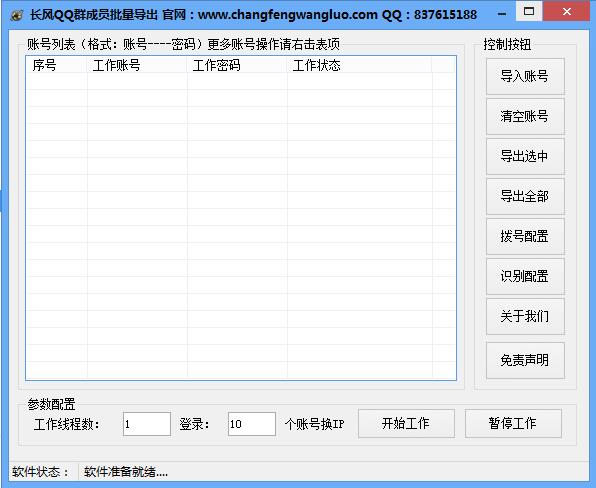View the 免责声明 disclaimer

pyautogui.click(x=525, y=360)
